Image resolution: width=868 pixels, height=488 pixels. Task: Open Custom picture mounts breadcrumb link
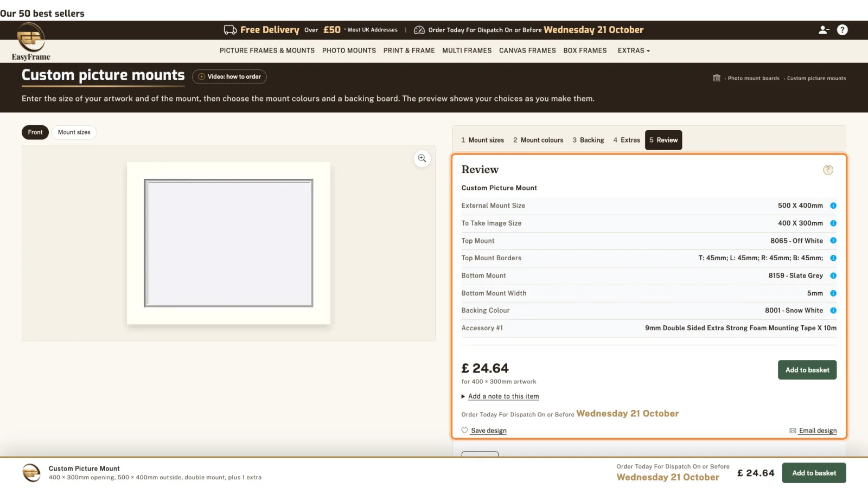(x=816, y=78)
